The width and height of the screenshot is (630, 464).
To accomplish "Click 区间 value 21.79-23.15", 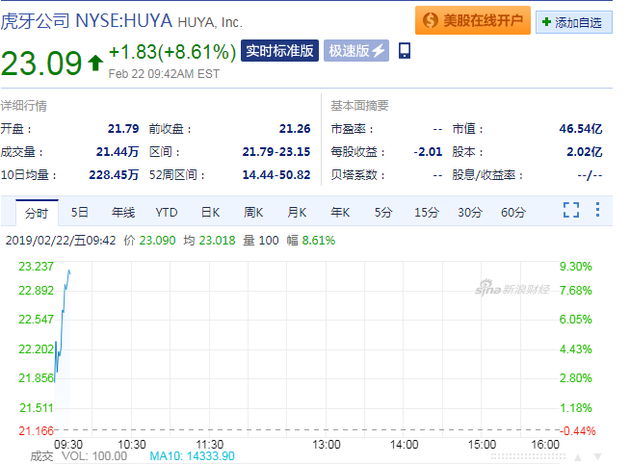I will click(276, 152).
